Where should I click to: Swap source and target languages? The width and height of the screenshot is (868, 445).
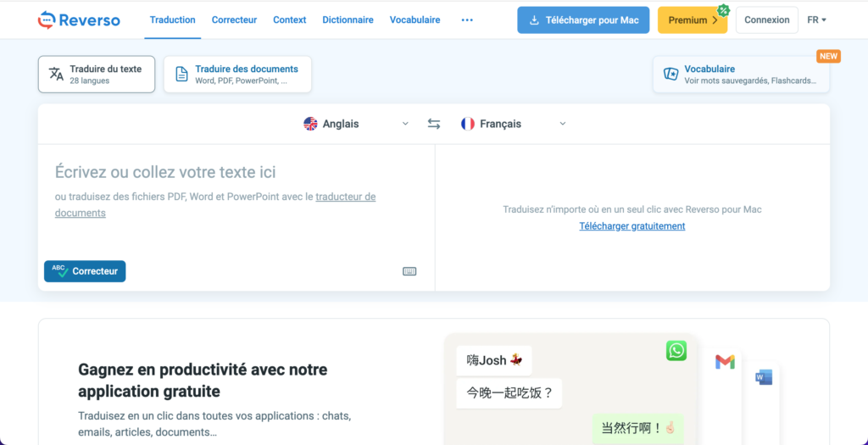(x=434, y=124)
